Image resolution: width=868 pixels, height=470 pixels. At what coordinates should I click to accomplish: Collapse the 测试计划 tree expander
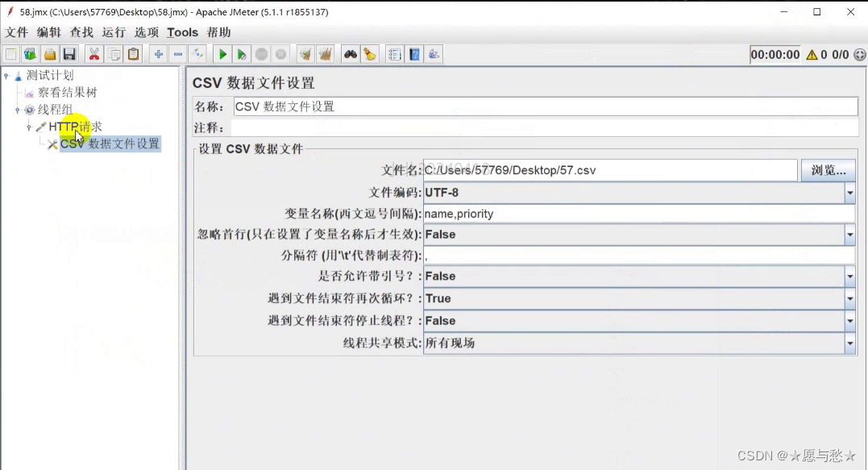[6, 76]
